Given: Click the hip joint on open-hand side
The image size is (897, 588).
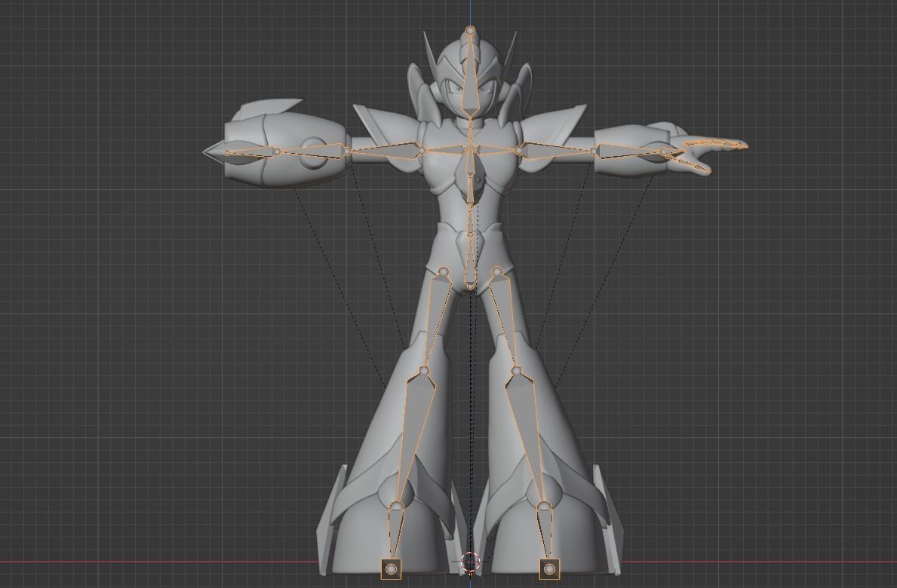Looking at the screenshot, I should tap(496, 271).
